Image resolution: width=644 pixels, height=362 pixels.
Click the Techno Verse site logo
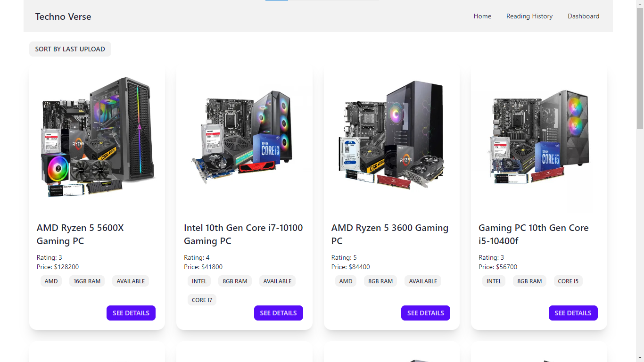coord(63,16)
